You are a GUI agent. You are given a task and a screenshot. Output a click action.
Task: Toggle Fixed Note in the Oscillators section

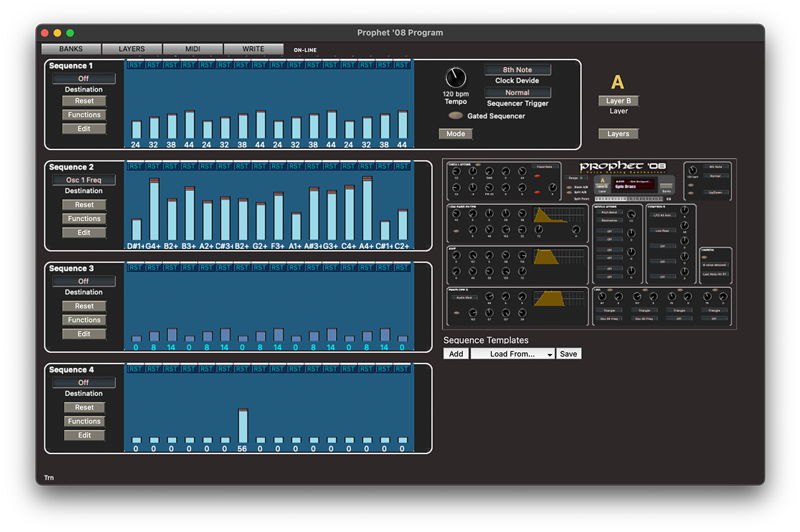pos(545,166)
